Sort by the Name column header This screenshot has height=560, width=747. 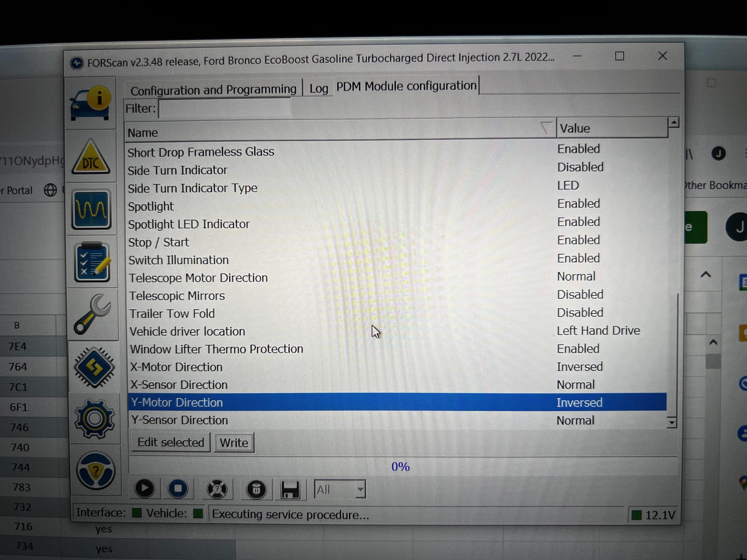[340, 131]
